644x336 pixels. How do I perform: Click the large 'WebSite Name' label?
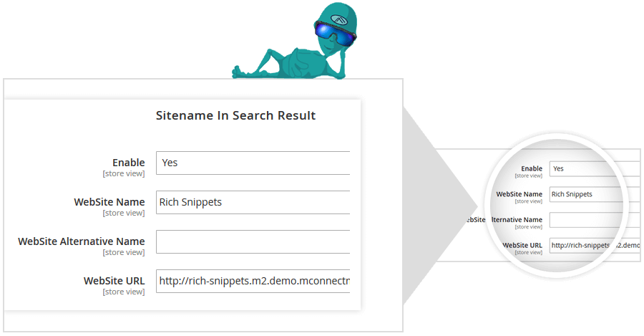109,202
